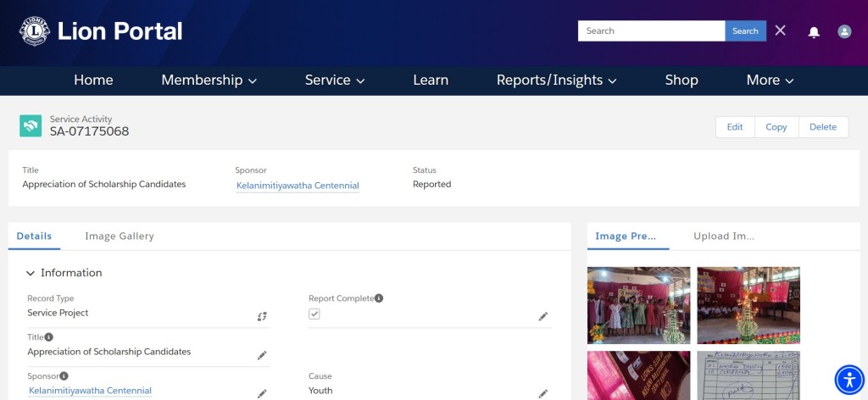Click the Delete button
The image size is (868, 400).
[x=822, y=126]
